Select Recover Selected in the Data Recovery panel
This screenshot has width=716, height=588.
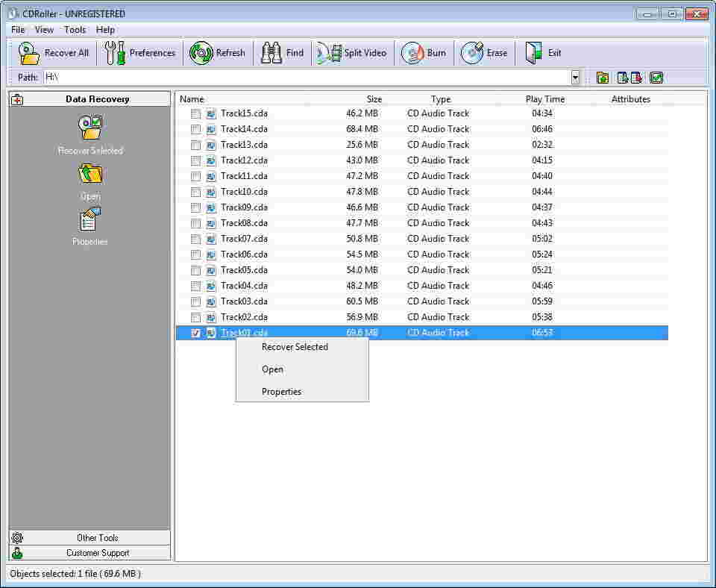click(x=89, y=127)
